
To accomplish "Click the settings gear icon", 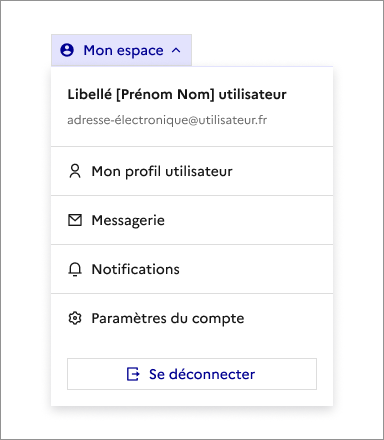I will click(75, 318).
